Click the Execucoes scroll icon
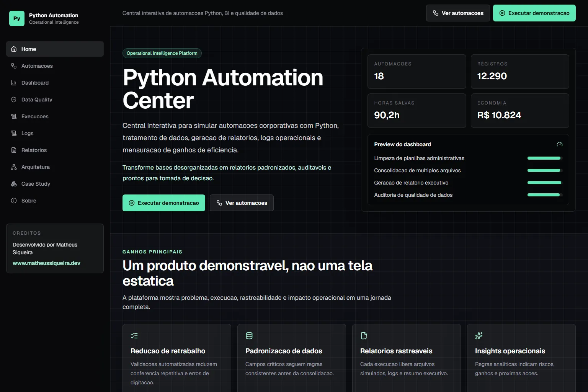588x392 pixels. pyautogui.click(x=14, y=116)
